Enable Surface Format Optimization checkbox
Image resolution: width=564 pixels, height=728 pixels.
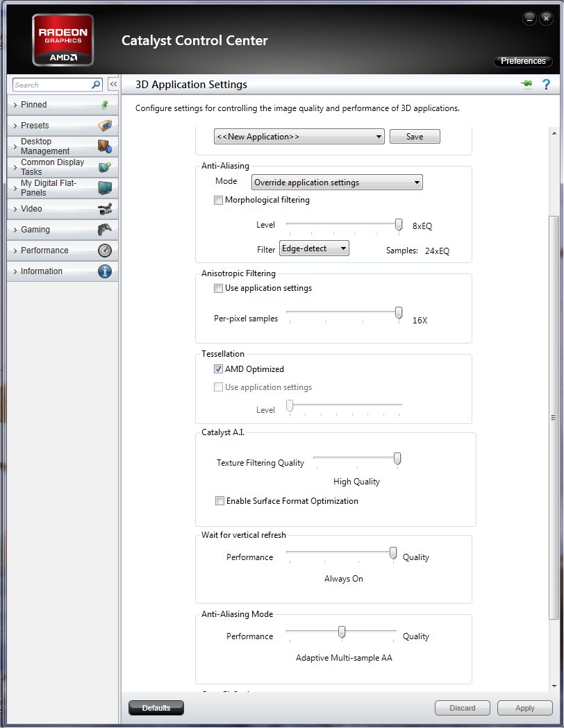click(x=219, y=501)
